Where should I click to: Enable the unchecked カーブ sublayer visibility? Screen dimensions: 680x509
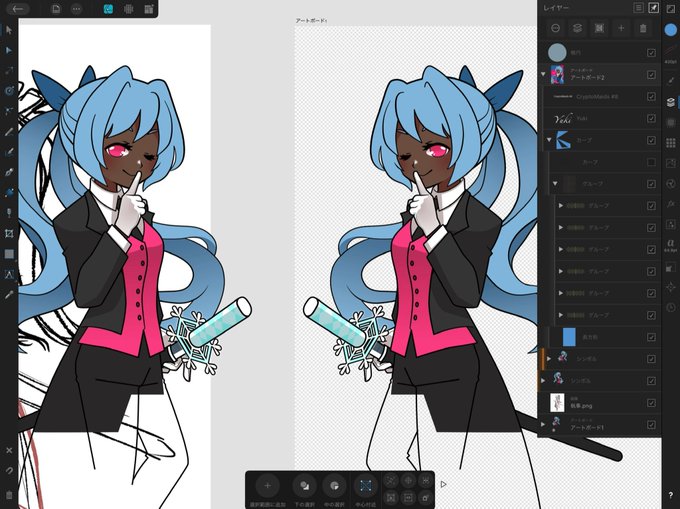coord(651,162)
